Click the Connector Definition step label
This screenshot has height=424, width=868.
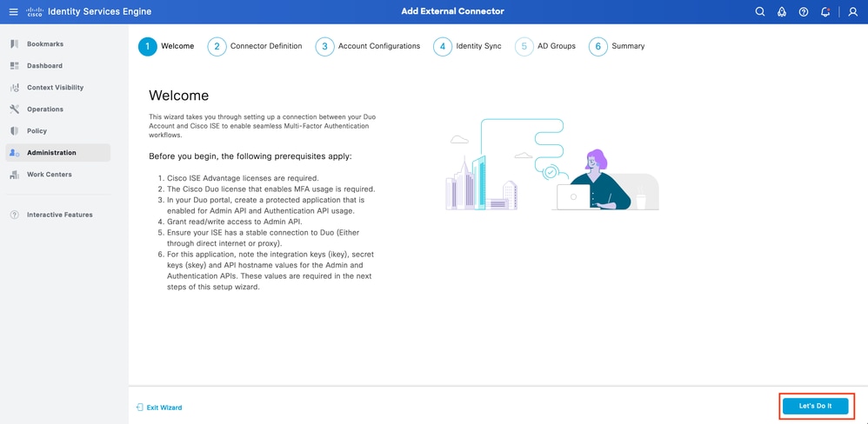point(266,46)
